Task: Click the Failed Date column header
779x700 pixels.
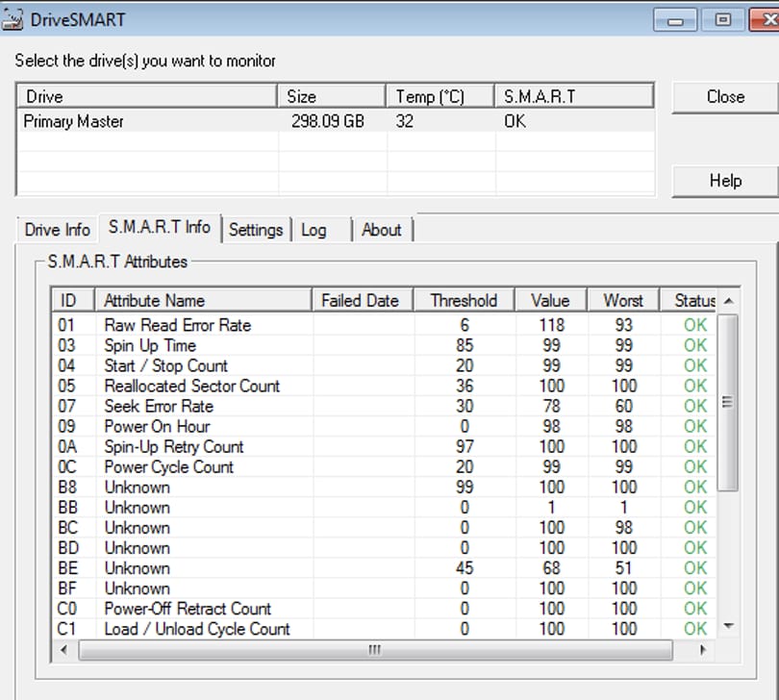Action: 364,301
